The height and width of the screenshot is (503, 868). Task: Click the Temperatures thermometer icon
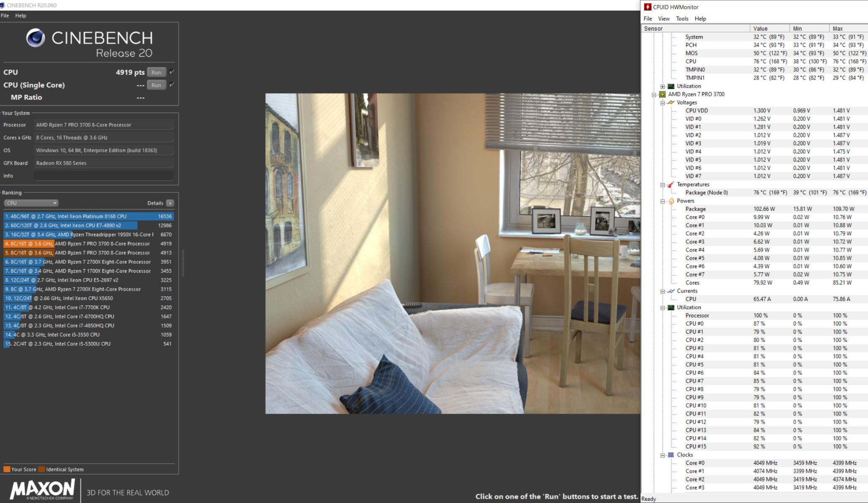[671, 185]
